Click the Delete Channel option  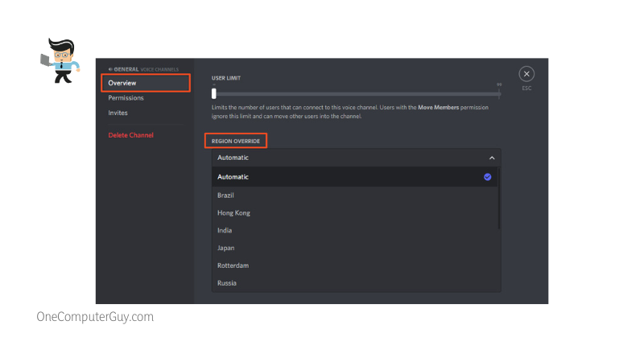(130, 135)
